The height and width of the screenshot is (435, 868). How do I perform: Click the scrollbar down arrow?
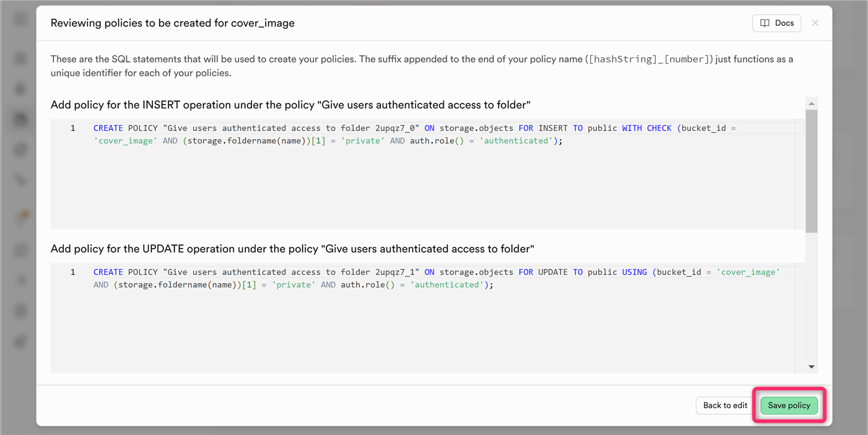[x=811, y=367]
